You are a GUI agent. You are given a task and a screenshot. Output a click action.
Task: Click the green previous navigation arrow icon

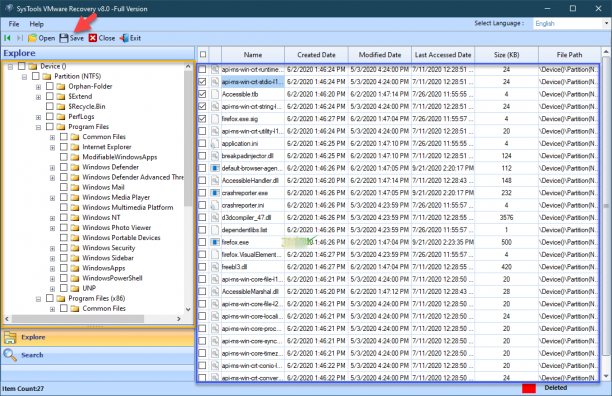point(7,38)
